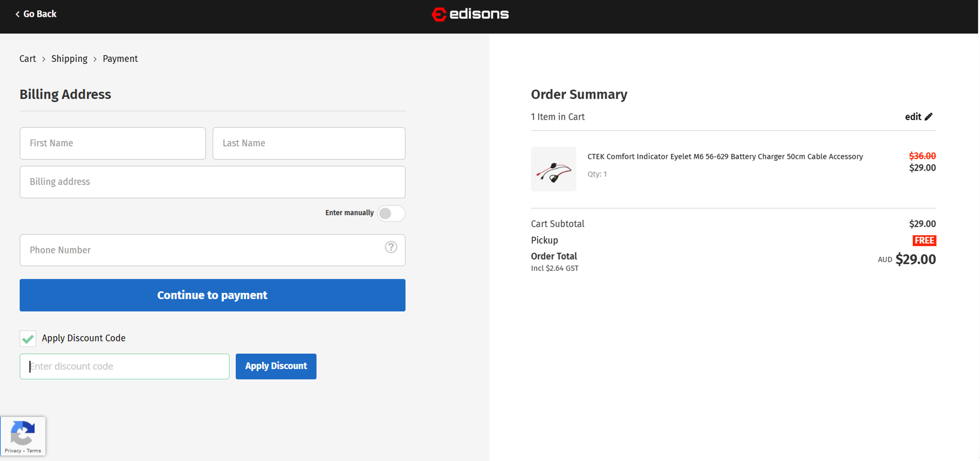Open the reCAPTCHA Terms link
This screenshot has height=461, width=980.
(x=34, y=451)
